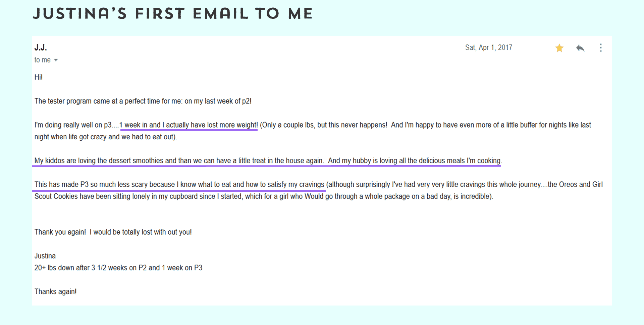Viewport: 644px width, 325px height.
Task: Click the date Sat, Apr 1, 2017
Action: [489, 47]
